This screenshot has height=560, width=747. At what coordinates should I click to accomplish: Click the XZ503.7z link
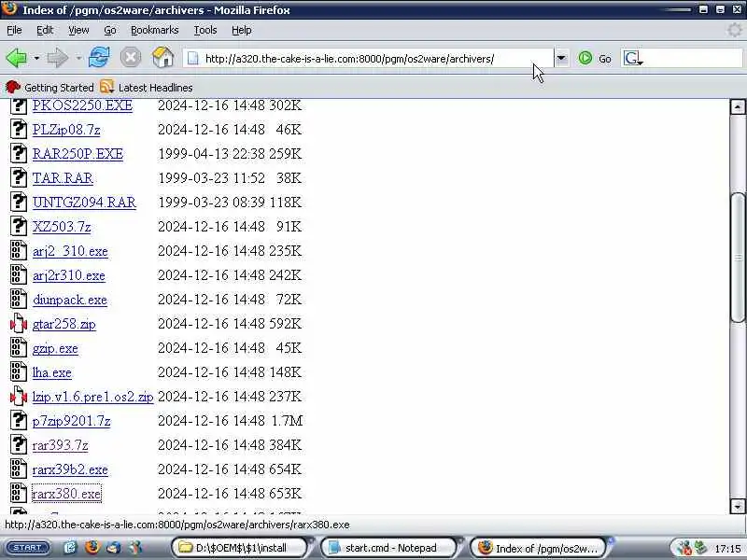[x=62, y=227]
